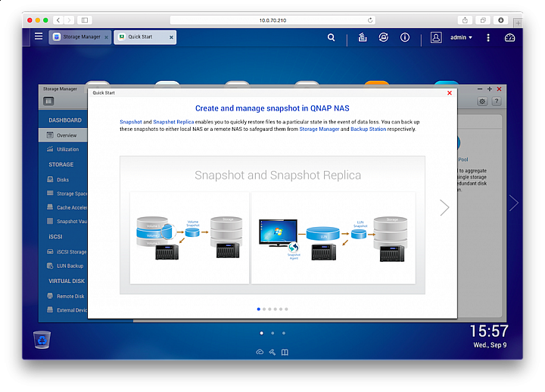Select first Quick Start slide dot
The width and height of the screenshot is (545, 392).
259,309
